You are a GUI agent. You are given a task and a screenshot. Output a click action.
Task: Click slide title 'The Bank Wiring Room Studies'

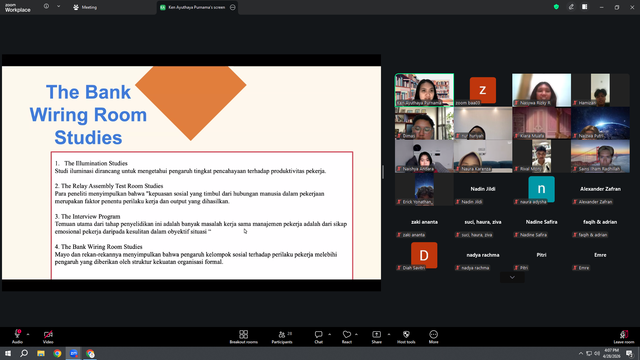pyautogui.click(x=88, y=115)
